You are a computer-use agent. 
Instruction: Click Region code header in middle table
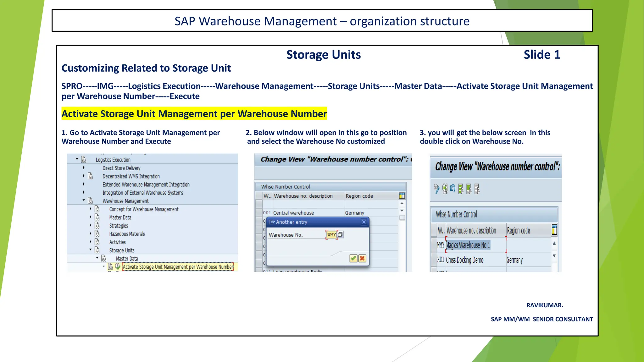point(371,196)
